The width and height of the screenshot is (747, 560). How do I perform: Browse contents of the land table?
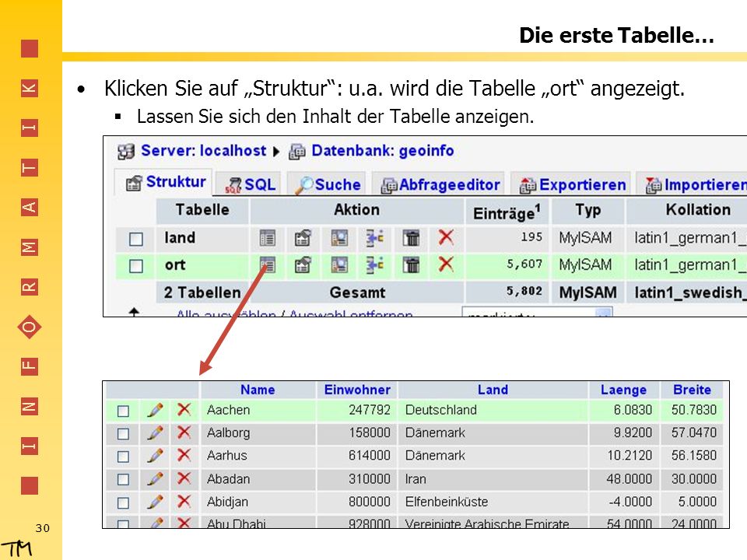click(267, 238)
